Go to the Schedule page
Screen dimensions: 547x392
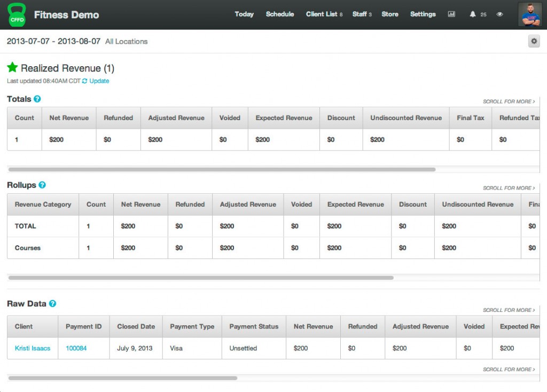(x=280, y=14)
